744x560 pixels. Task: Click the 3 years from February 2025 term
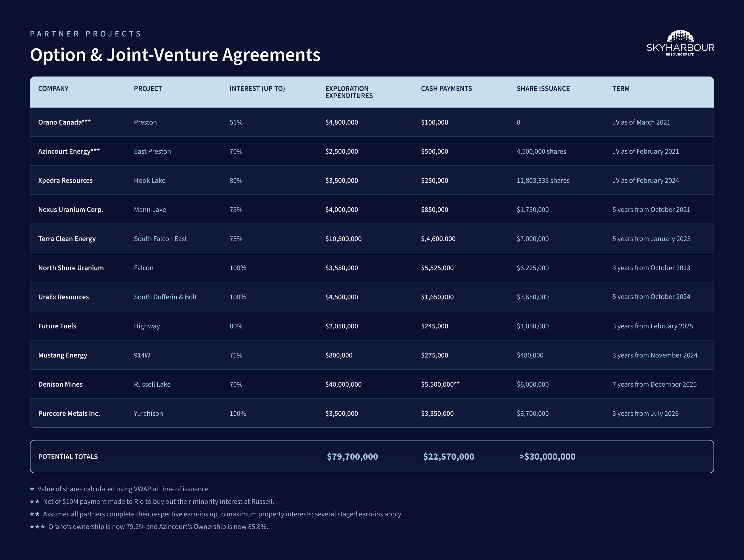[x=653, y=326]
